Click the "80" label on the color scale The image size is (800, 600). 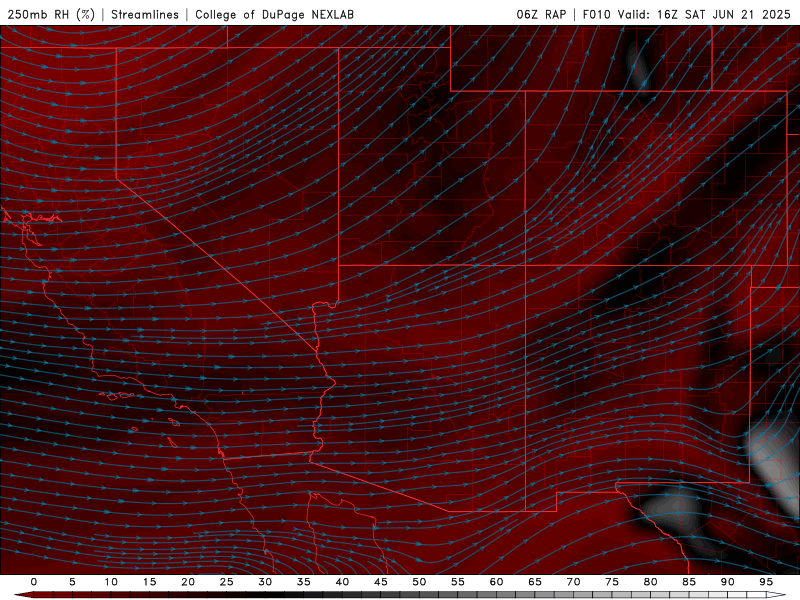pos(650,582)
